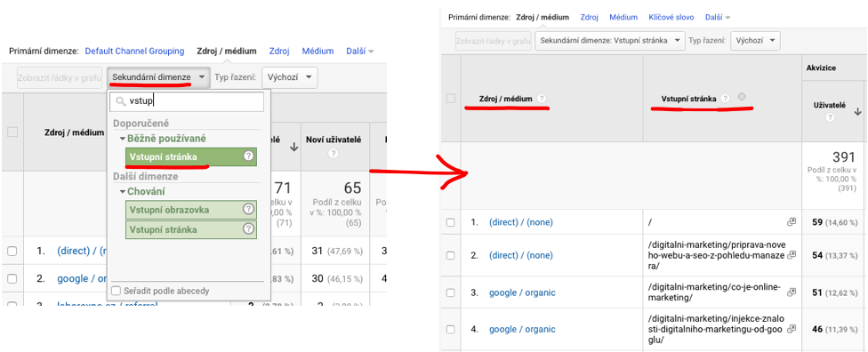Open injekce-znalosti page via its external link icon
Screen dimensions: 868x352
[792, 329]
